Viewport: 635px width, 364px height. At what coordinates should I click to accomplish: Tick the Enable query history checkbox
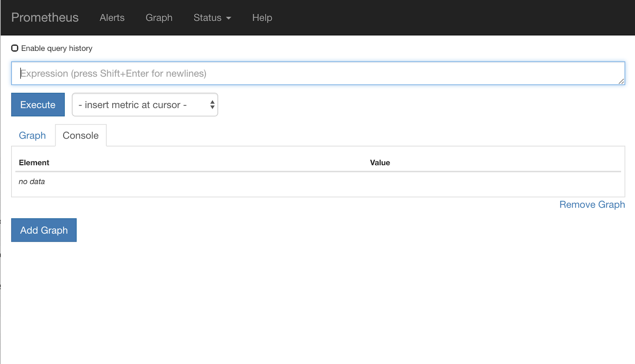pyautogui.click(x=15, y=48)
